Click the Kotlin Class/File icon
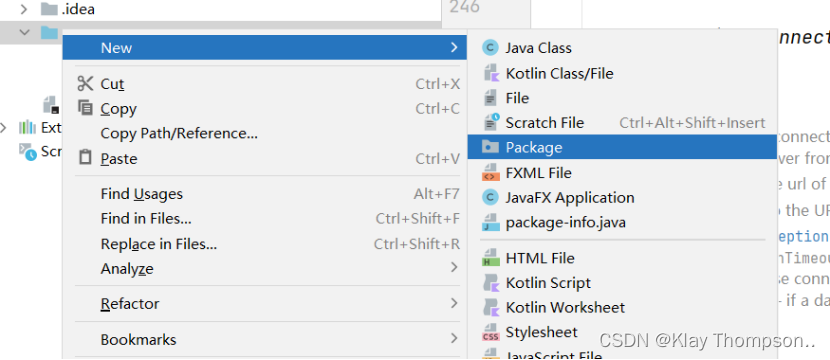Image resolution: width=830 pixels, height=360 pixels. point(491,73)
